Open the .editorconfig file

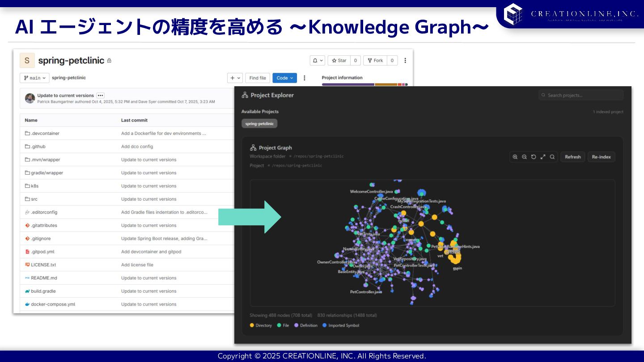pos(44,212)
